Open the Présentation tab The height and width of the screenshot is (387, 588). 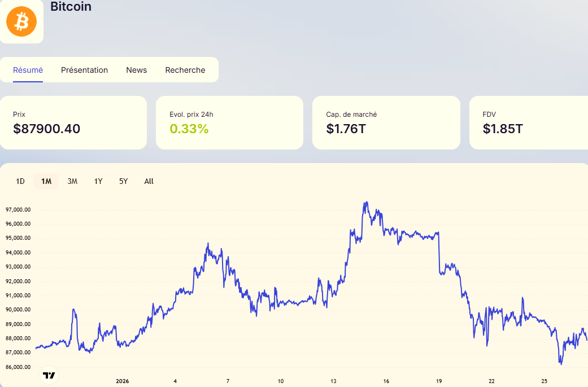click(84, 70)
